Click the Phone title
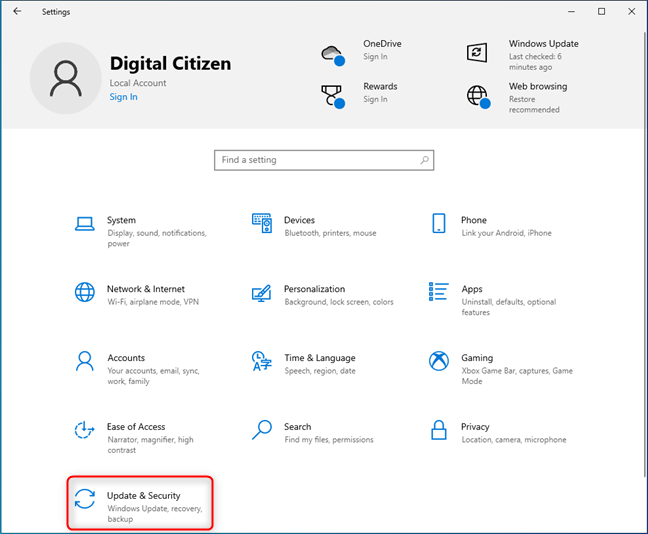 (474, 220)
